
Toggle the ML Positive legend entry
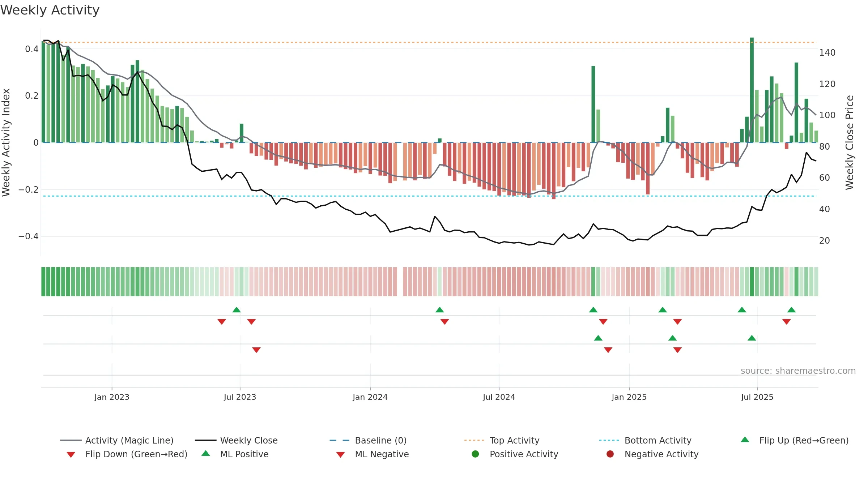click(235, 454)
